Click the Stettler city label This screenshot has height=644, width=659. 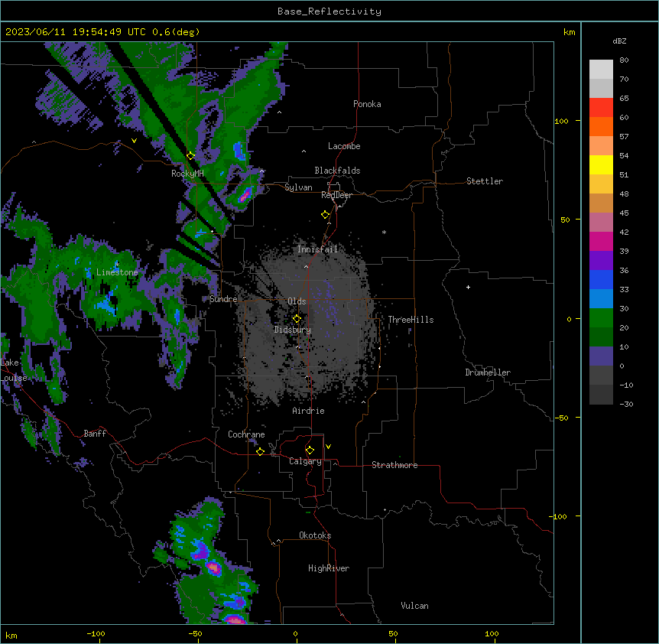(484, 181)
